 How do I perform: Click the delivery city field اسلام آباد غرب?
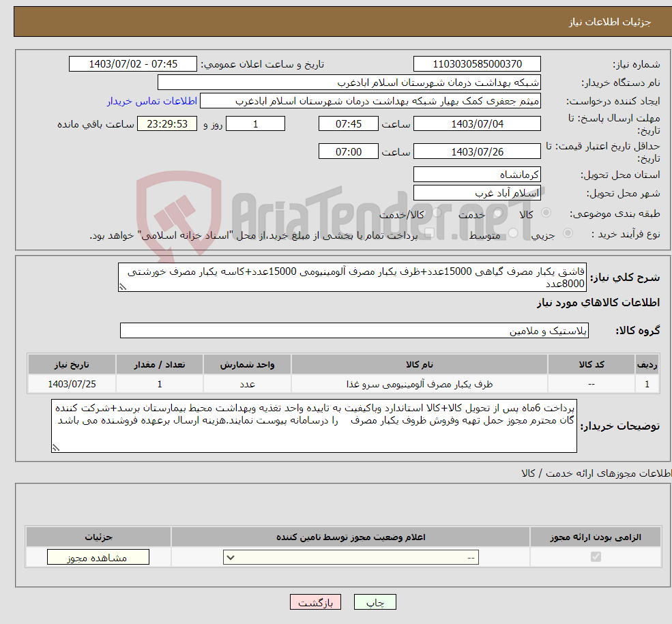tap(477, 193)
